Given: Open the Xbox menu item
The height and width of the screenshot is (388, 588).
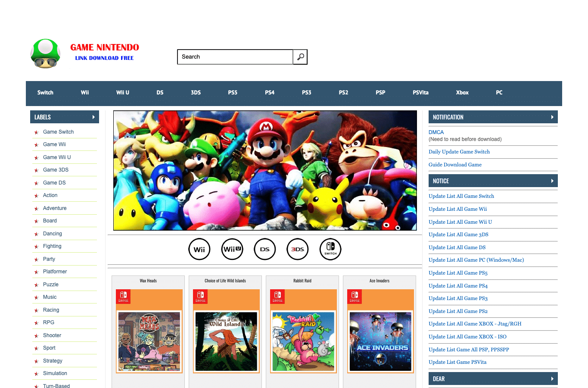Looking at the screenshot, I should 462,93.
